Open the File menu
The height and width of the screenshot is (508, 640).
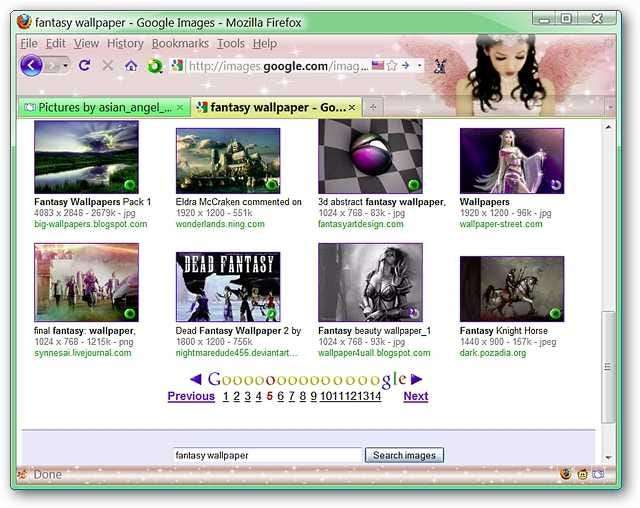point(29,43)
